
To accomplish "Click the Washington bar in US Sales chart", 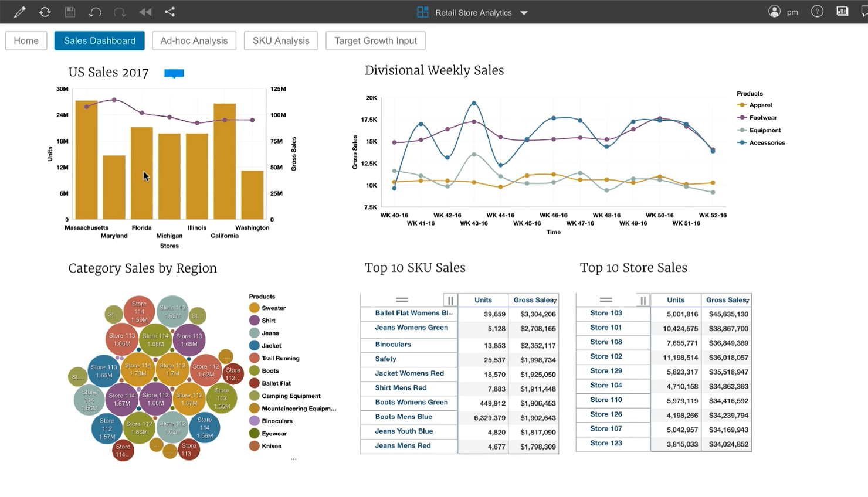I will [252, 195].
